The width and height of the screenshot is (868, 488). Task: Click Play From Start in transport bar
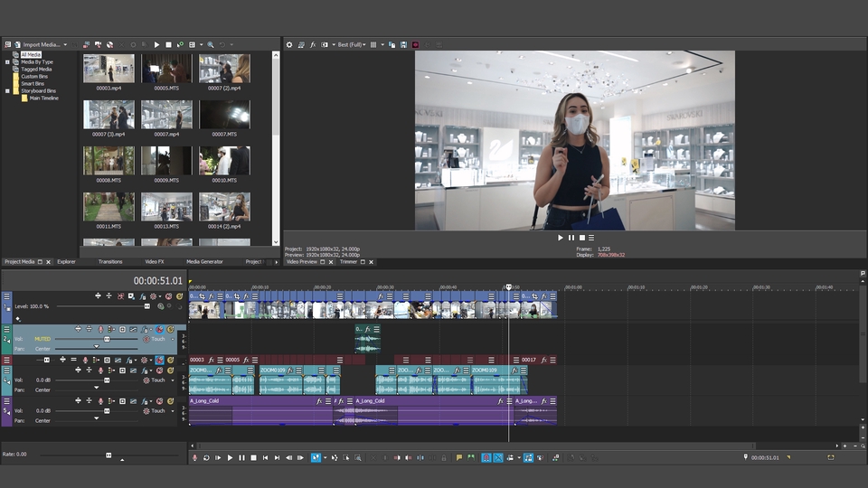point(218,457)
